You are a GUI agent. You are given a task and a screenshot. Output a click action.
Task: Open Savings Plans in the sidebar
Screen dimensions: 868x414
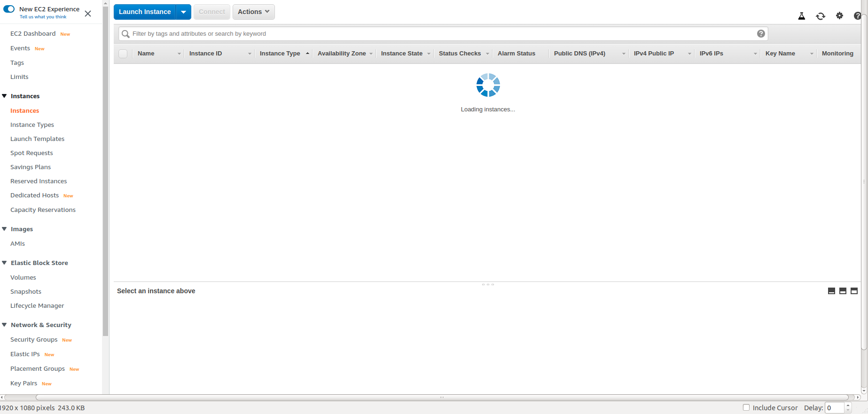click(31, 167)
